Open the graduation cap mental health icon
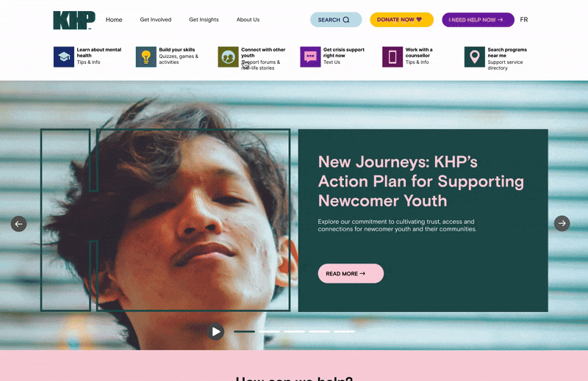588x381 pixels. [x=64, y=57]
